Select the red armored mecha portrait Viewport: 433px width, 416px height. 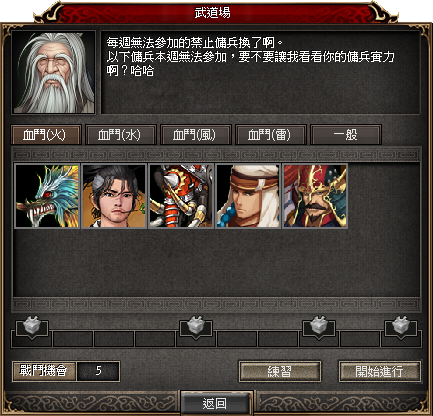tap(181, 196)
